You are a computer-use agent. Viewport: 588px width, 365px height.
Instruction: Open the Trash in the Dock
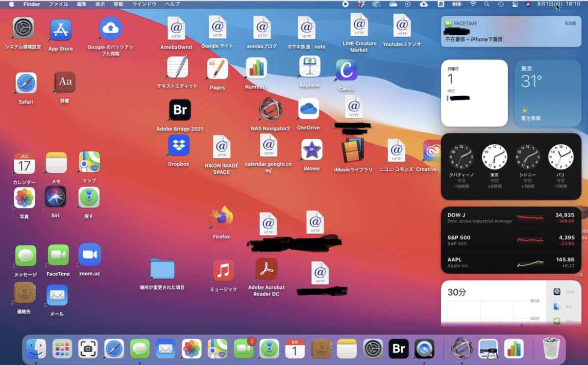click(x=552, y=349)
